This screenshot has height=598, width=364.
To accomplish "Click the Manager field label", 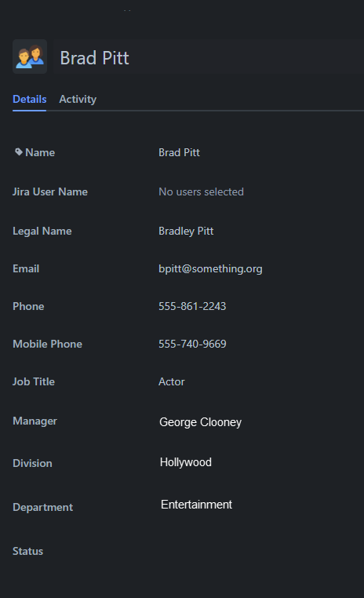I will pyautogui.click(x=35, y=421).
